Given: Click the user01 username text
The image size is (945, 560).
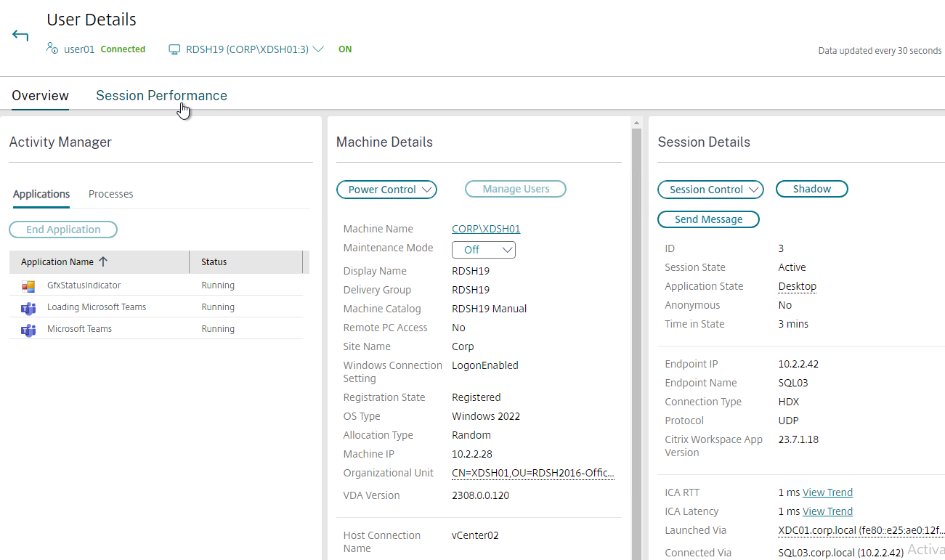Looking at the screenshot, I should (x=79, y=49).
